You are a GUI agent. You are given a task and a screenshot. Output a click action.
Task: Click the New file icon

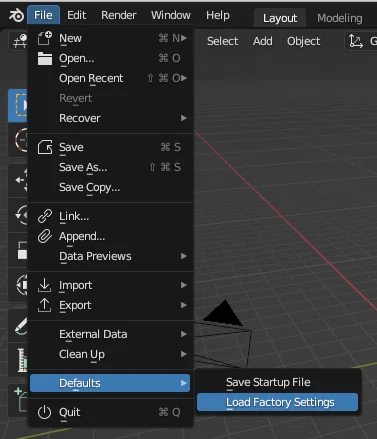coord(45,38)
